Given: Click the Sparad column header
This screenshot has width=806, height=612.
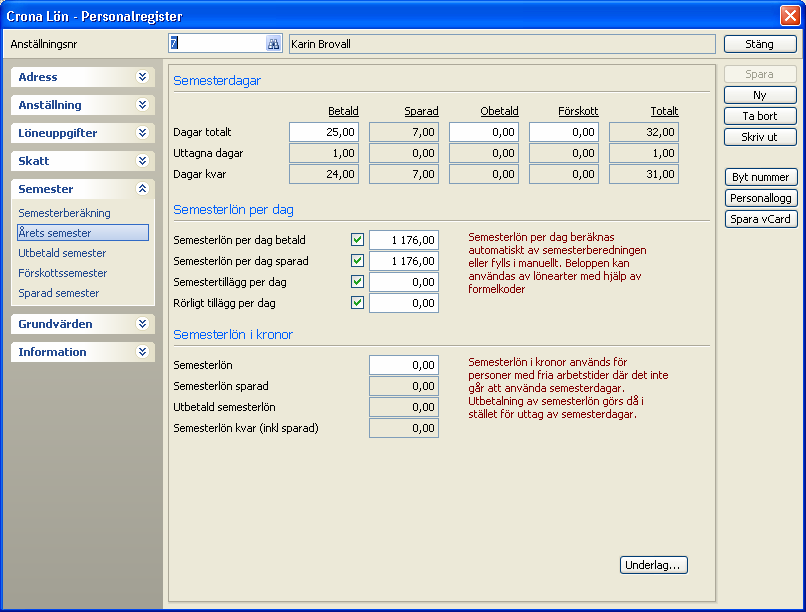Looking at the screenshot, I should coord(422,111).
